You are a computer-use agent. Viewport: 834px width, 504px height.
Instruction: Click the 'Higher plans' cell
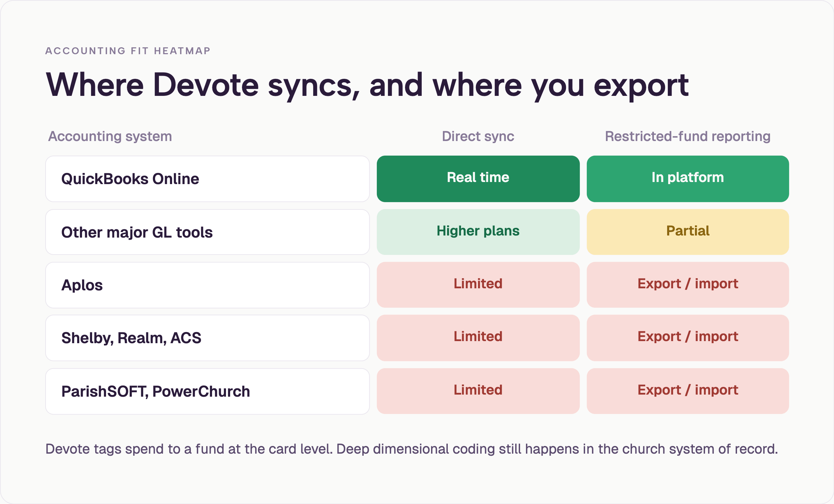[x=478, y=232]
